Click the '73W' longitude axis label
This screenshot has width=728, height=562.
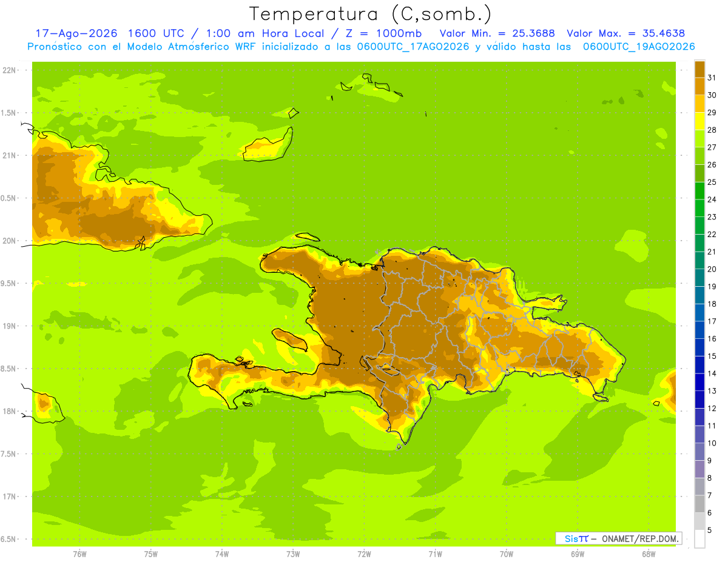click(x=293, y=554)
